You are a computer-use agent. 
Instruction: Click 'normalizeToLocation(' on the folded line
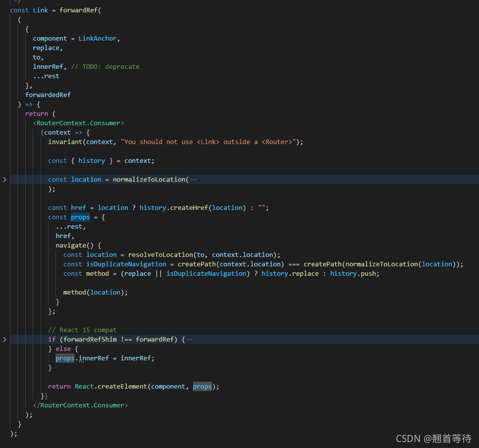point(151,180)
